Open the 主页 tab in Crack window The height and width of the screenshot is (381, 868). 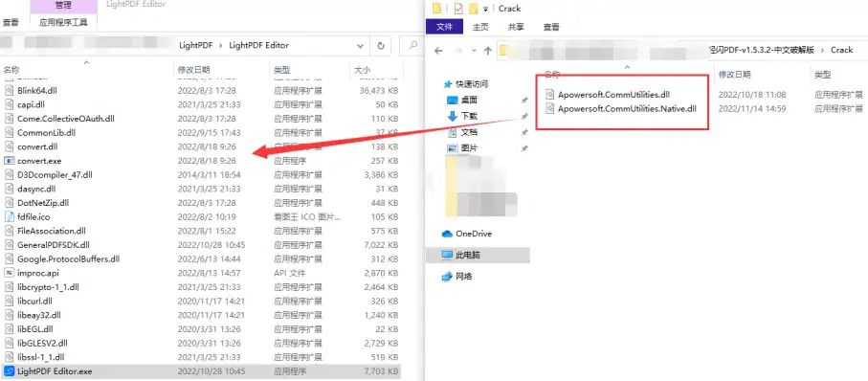[480, 27]
